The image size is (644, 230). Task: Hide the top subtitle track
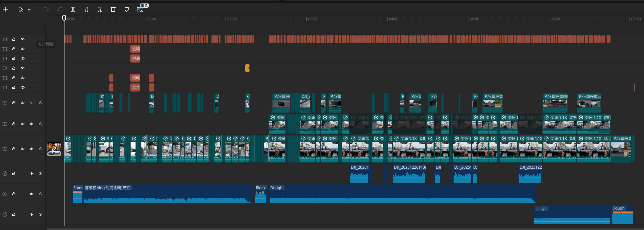tap(23, 39)
